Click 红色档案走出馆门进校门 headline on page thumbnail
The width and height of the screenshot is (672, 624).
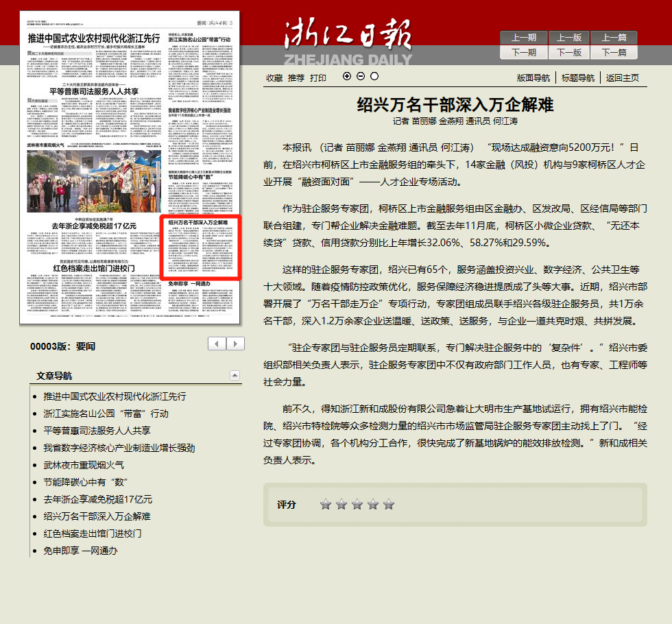pos(94,268)
